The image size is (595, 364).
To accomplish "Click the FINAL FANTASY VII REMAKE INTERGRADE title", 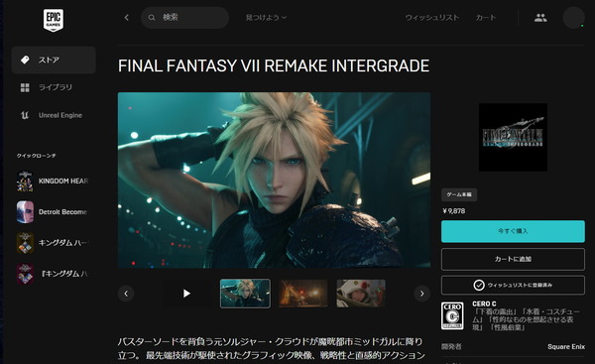I will coord(274,66).
